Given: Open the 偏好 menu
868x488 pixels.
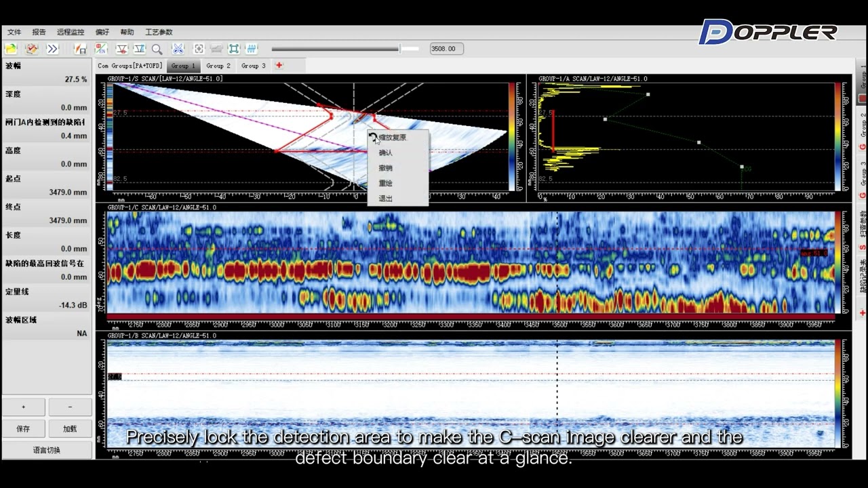Looking at the screenshot, I should (x=102, y=32).
